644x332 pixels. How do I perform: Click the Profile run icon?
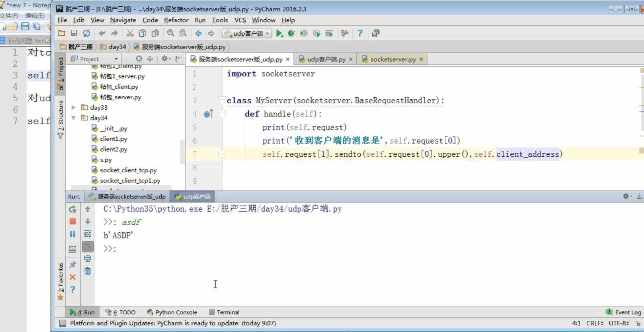pyautogui.click(x=316, y=33)
